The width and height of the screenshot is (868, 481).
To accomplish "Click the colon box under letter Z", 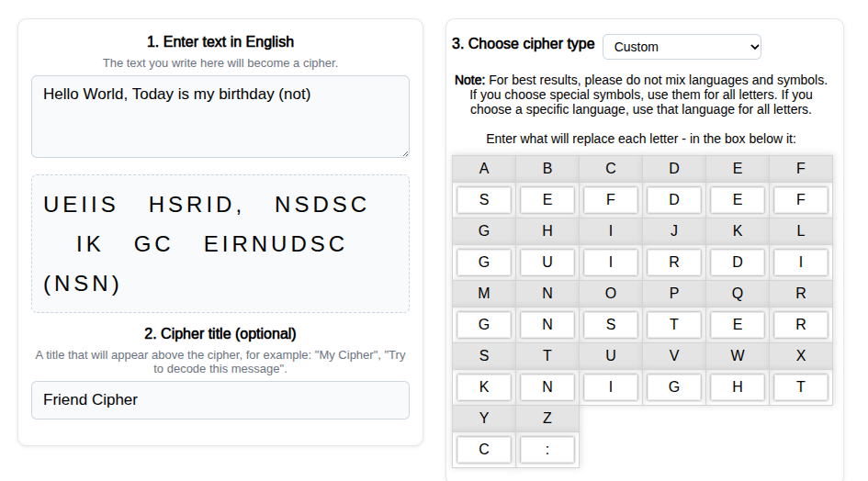I will 547,450.
